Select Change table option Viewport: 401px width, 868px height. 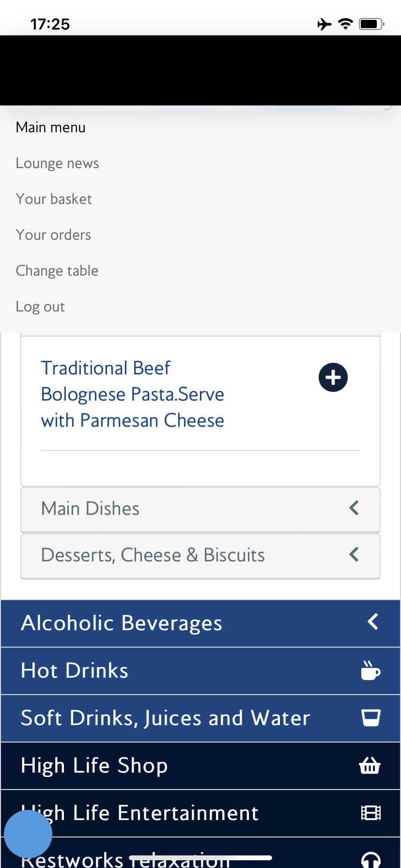(57, 271)
